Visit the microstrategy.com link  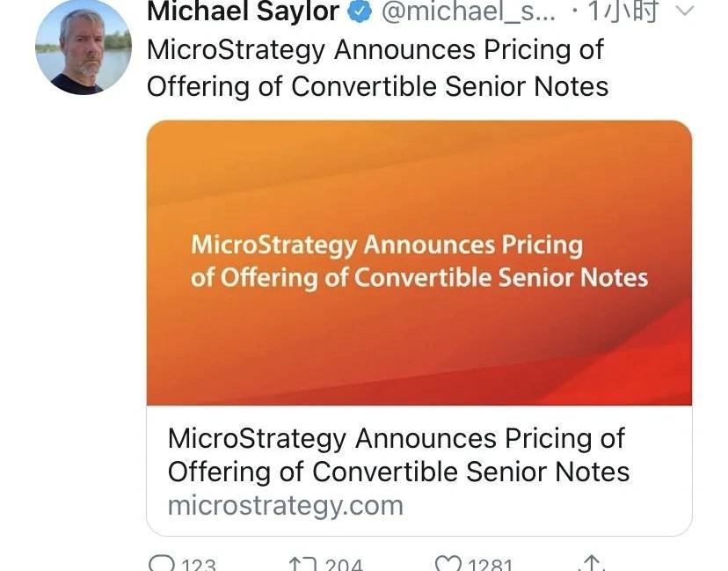285,506
